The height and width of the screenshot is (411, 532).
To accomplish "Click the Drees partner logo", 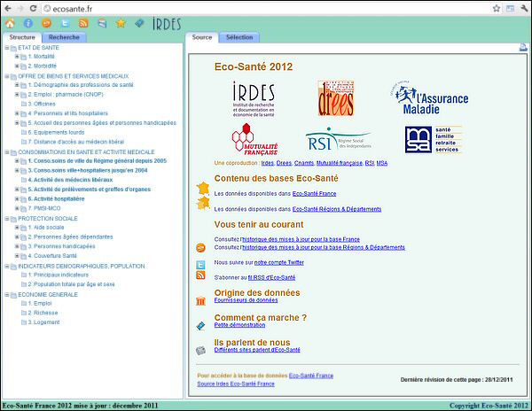I will (336, 98).
